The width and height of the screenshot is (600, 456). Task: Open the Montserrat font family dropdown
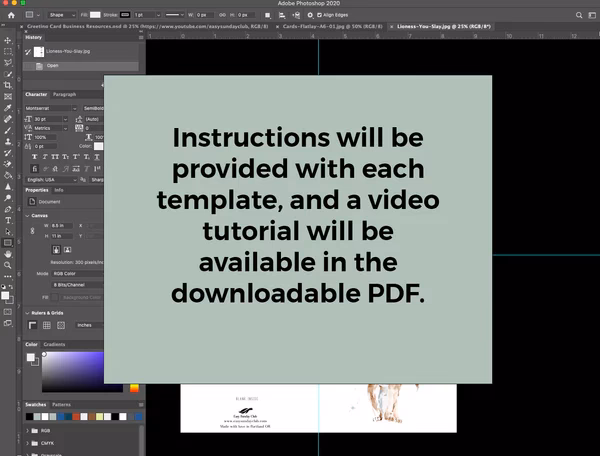[x=52, y=108]
